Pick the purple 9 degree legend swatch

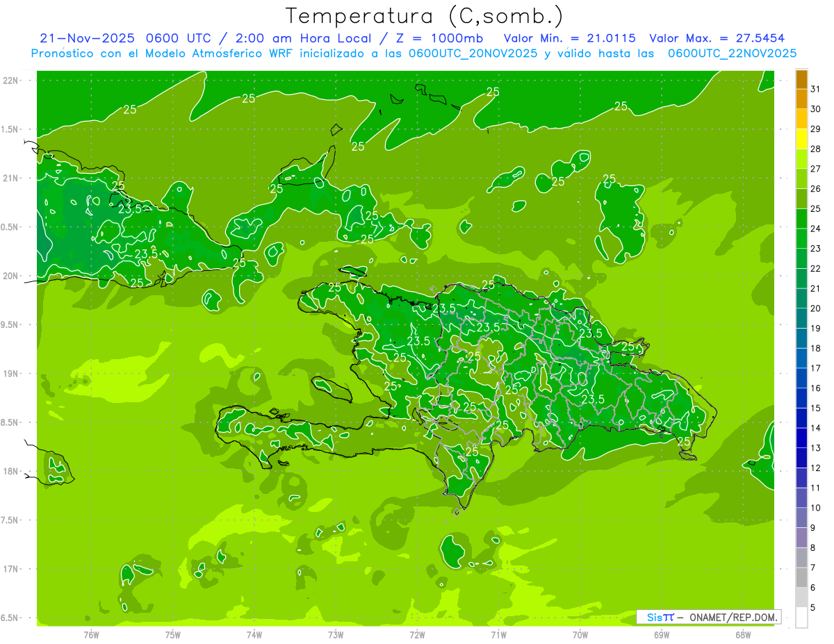(801, 518)
